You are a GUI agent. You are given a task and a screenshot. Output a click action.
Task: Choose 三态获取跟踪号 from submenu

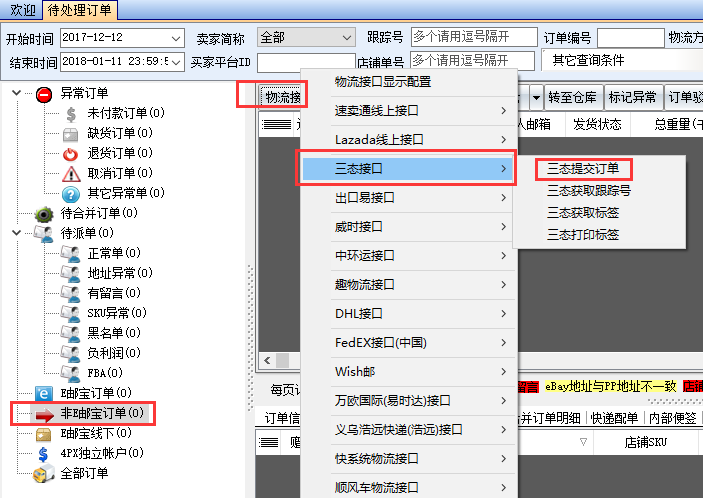tap(589, 191)
